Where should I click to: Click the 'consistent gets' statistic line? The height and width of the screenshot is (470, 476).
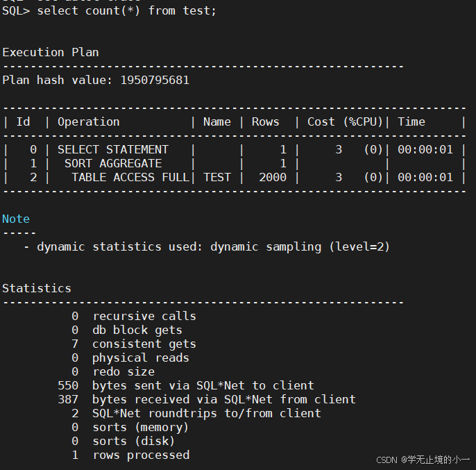tap(144, 344)
